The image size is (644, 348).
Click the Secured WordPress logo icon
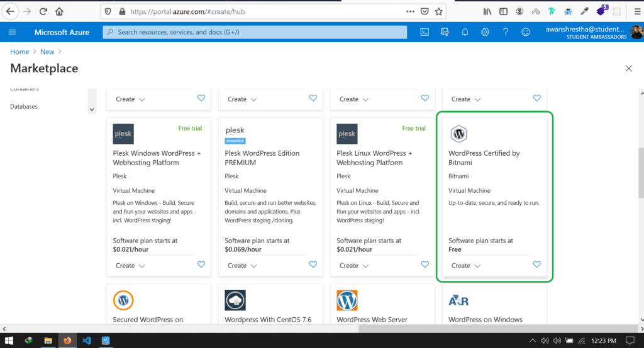[x=123, y=300]
